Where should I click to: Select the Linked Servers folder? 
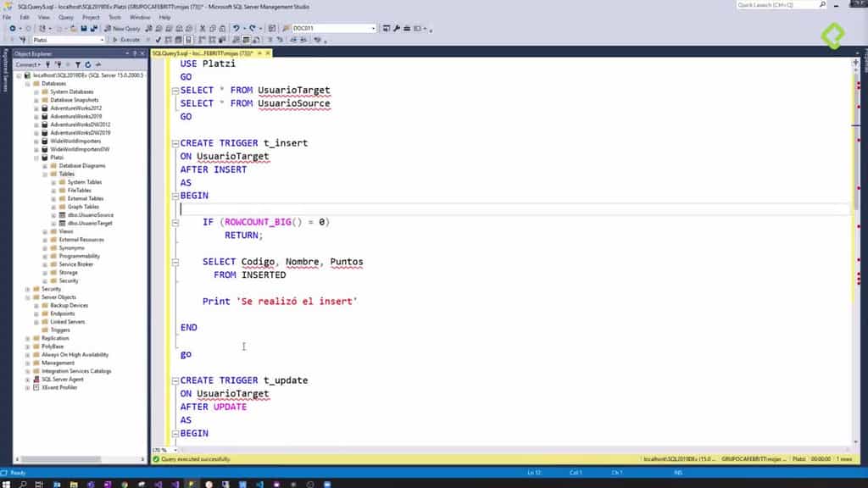pos(68,322)
